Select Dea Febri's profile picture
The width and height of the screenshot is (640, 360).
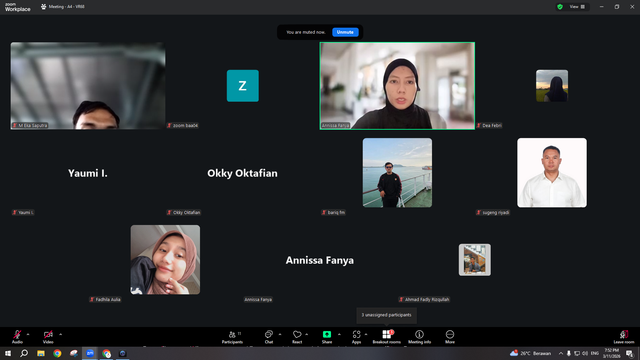coord(552,86)
